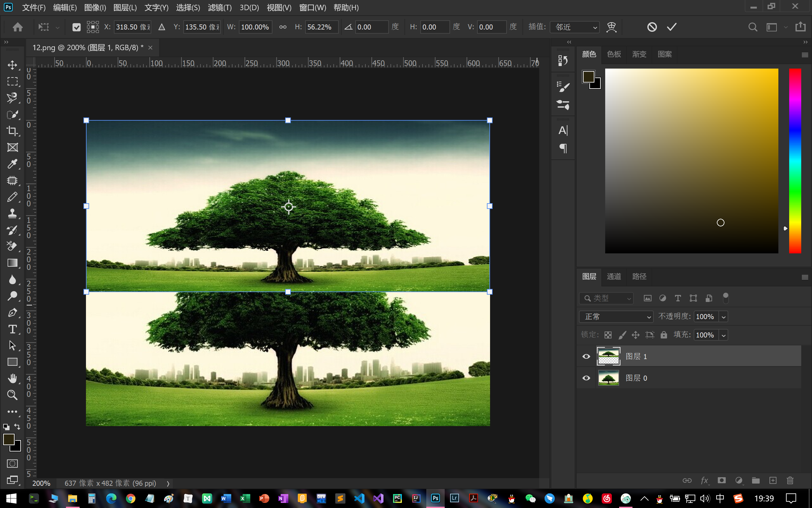This screenshot has height=508, width=812.
Task: Add layer mask button
Action: click(721, 480)
